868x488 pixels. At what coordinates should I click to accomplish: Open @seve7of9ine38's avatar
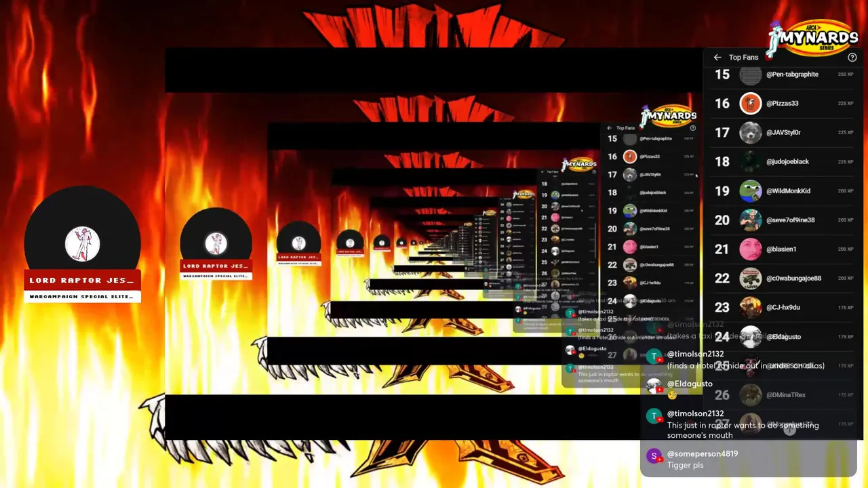click(750, 220)
